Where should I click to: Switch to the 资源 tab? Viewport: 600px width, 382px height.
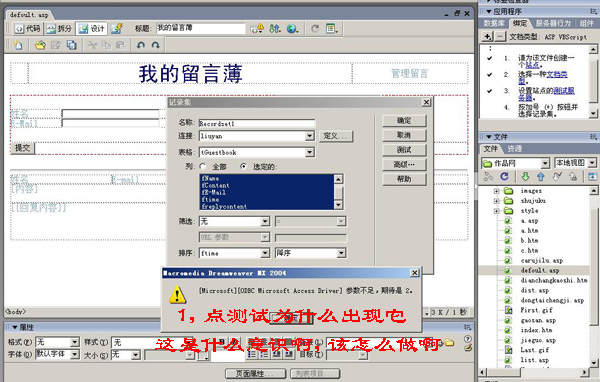coord(515,149)
